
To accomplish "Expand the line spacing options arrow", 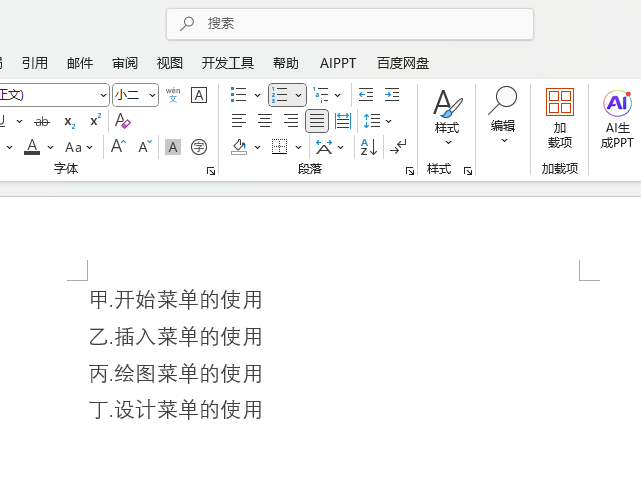I will (x=388, y=121).
